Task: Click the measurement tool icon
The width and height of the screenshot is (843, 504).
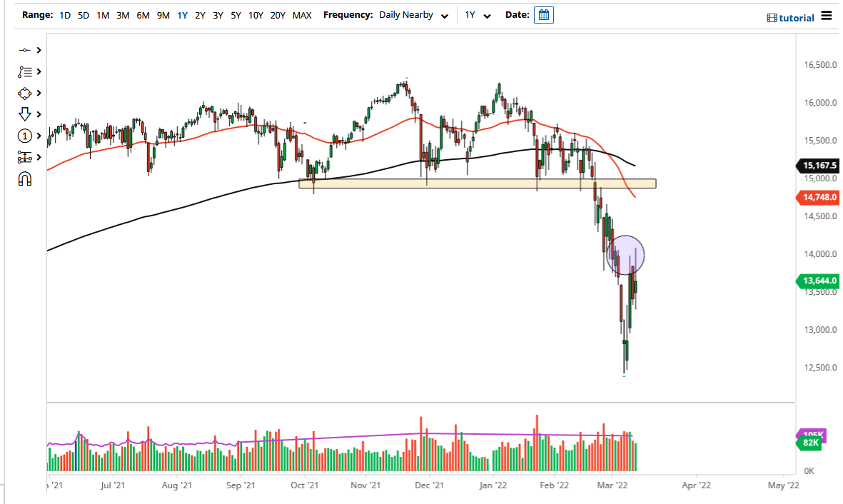Action: pyautogui.click(x=24, y=157)
